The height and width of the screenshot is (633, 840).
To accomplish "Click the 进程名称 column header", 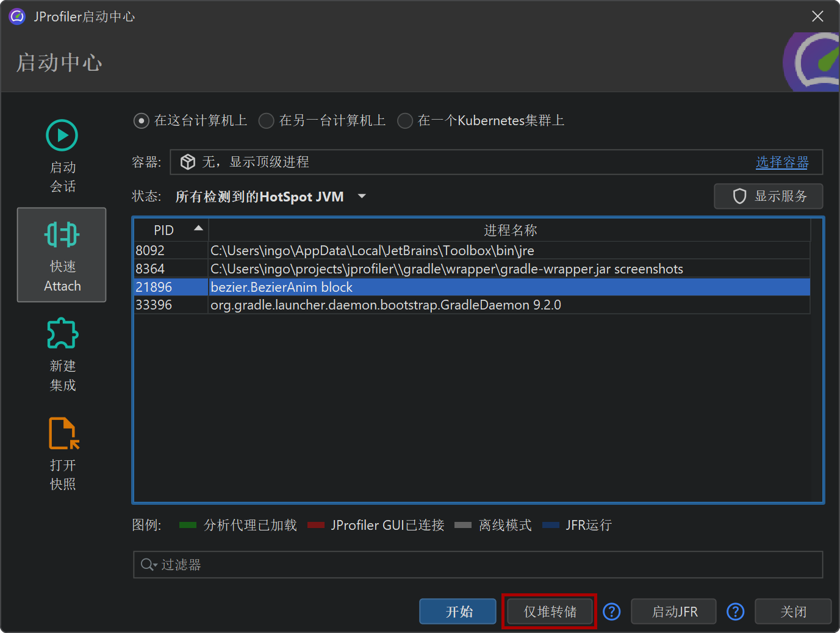I will (510, 230).
